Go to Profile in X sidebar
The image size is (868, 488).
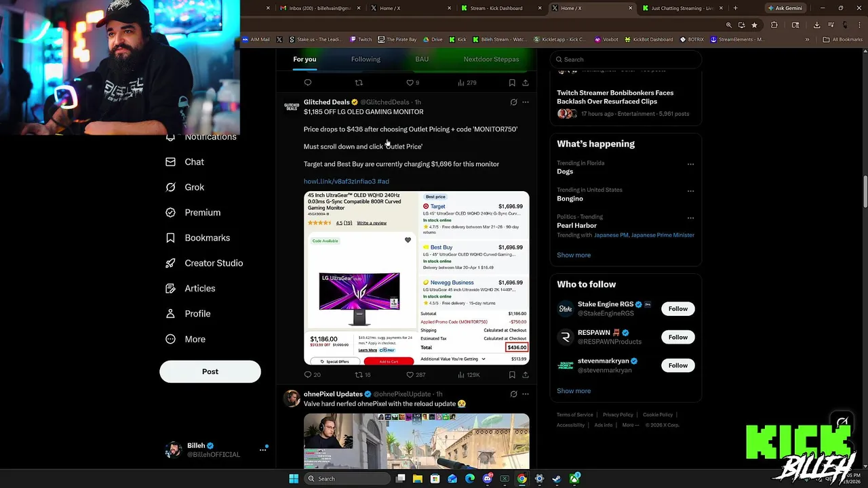coord(188,314)
